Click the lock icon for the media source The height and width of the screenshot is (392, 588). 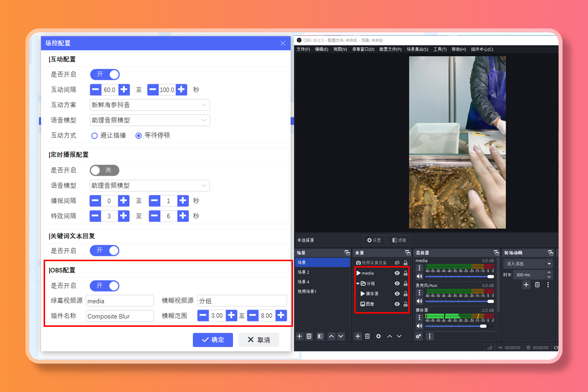[405, 273]
